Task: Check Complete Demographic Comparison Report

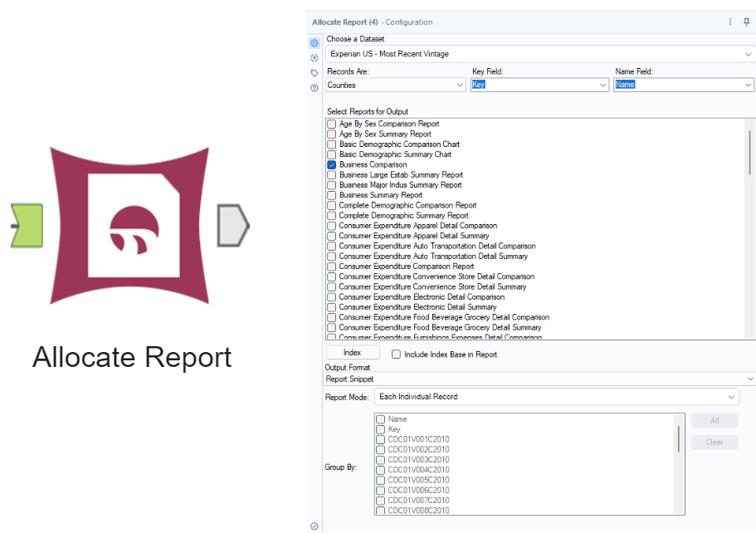Action: coord(332,206)
